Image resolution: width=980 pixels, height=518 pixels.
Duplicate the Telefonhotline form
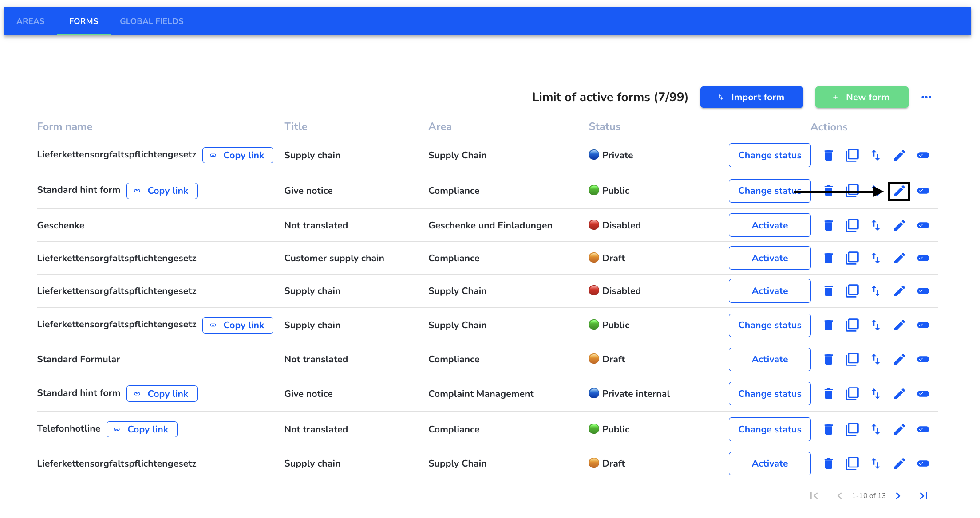852,429
